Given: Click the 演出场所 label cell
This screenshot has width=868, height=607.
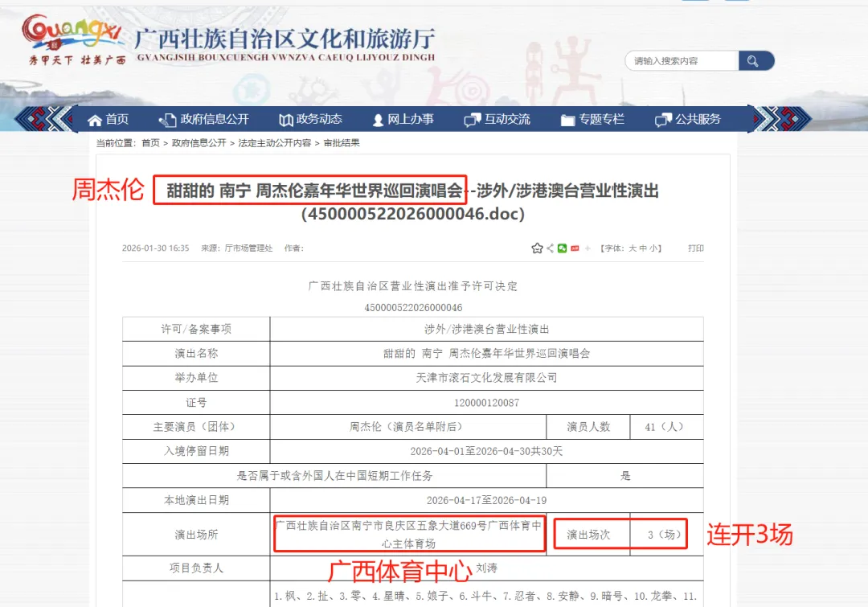Looking at the screenshot, I should tap(196, 535).
